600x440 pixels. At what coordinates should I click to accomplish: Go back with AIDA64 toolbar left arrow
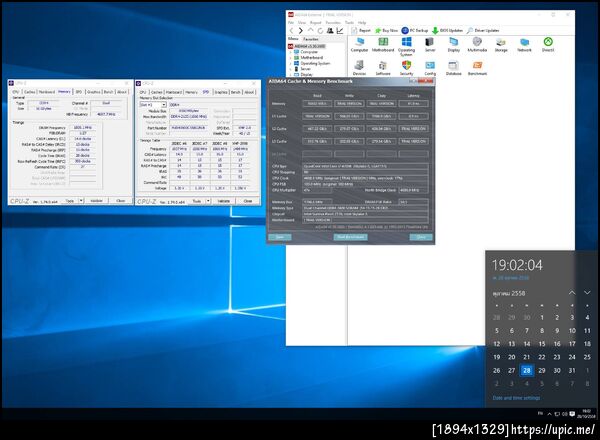pos(292,30)
